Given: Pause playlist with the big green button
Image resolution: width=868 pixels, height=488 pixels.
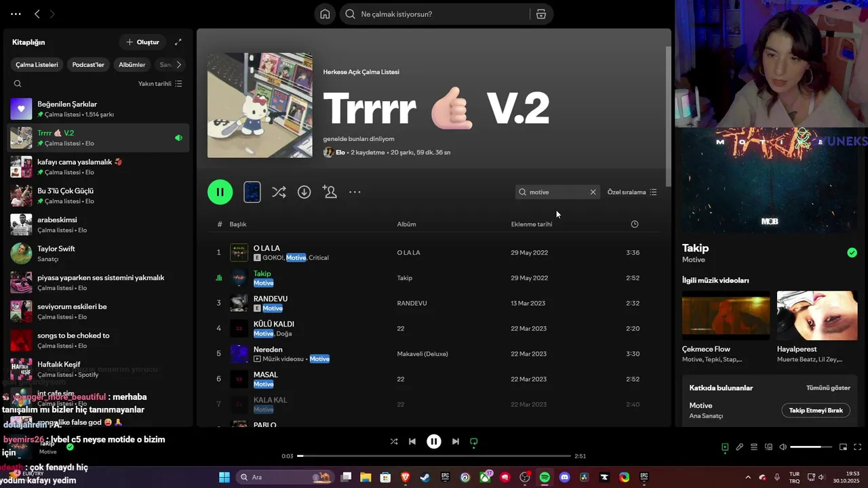Looking at the screenshot, I should [220, 192].
